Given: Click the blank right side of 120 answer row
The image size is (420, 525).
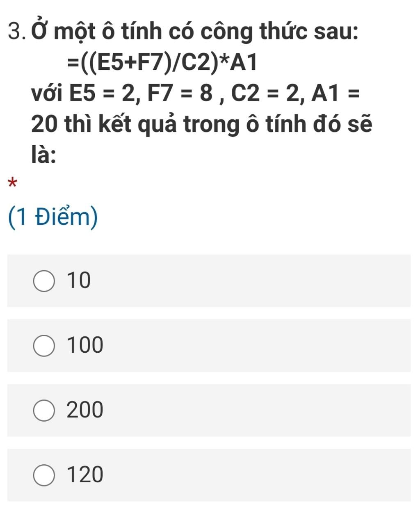Looking at the screenshot, I should [267, 475].
